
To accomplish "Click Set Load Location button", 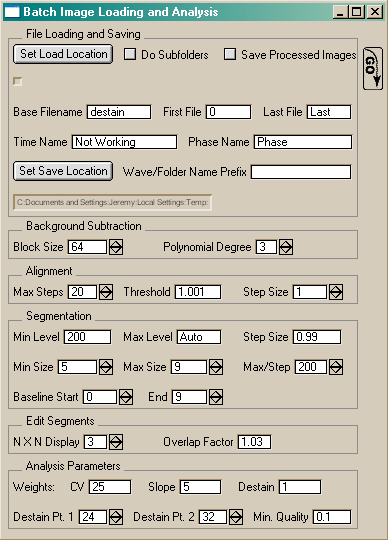I will 63,54.
